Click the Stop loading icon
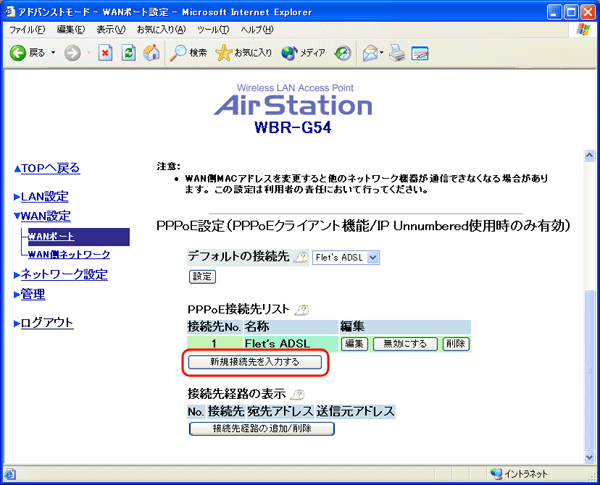 105,53
